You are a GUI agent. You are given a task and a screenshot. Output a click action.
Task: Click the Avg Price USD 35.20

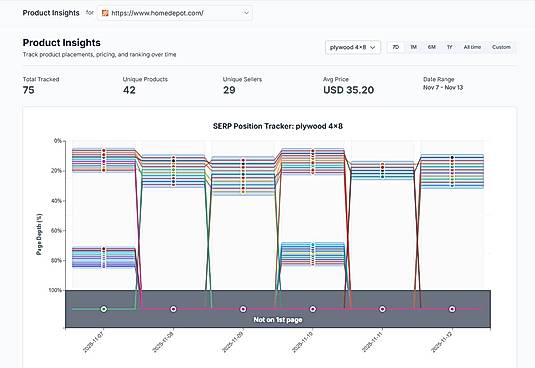tap(348, 90)
